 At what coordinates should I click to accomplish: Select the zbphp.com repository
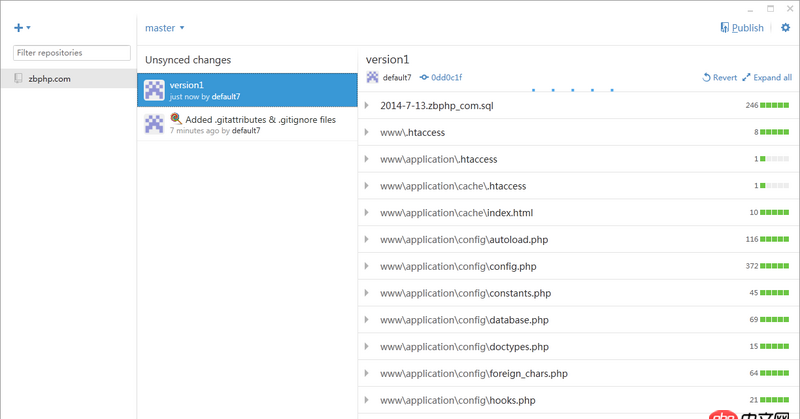pyautogui.click(x=68, y=79)
